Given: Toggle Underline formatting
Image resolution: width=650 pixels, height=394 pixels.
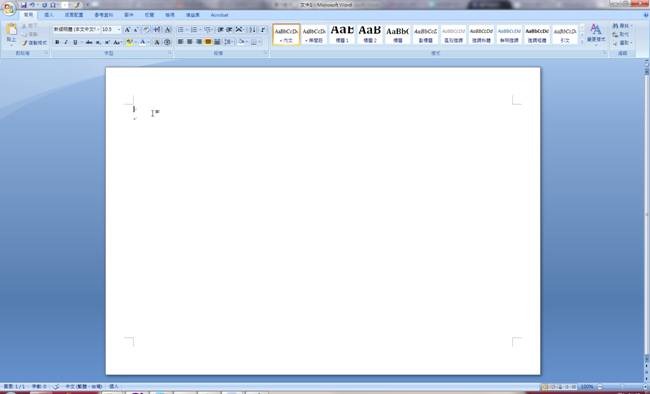Looking at the screenshot, I should (75, 42).
